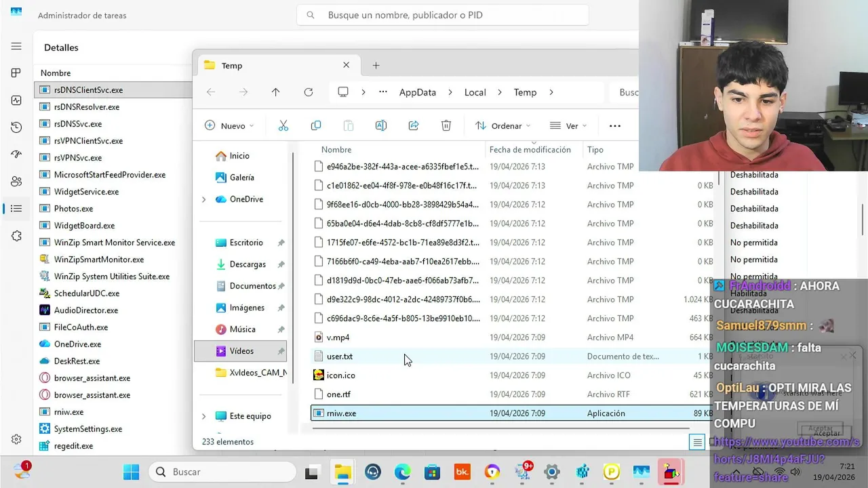The width and height of the screenshot is (868, 488).
Task: Open Inicio in the navigation pane
Action: click(240, 156)
